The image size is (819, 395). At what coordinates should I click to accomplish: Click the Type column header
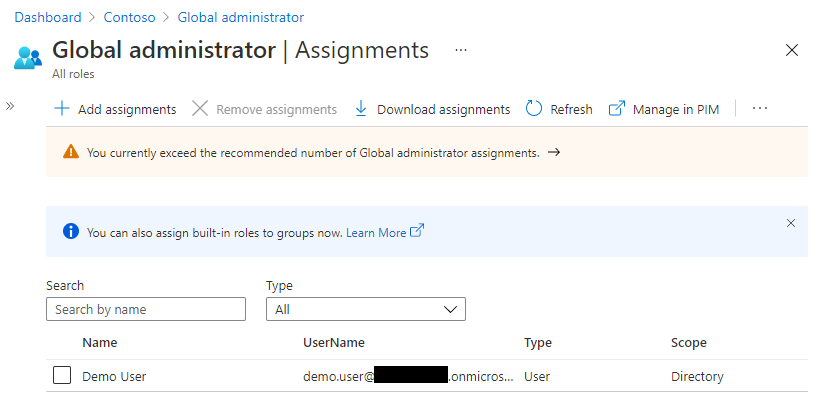(x=537, y=343)
